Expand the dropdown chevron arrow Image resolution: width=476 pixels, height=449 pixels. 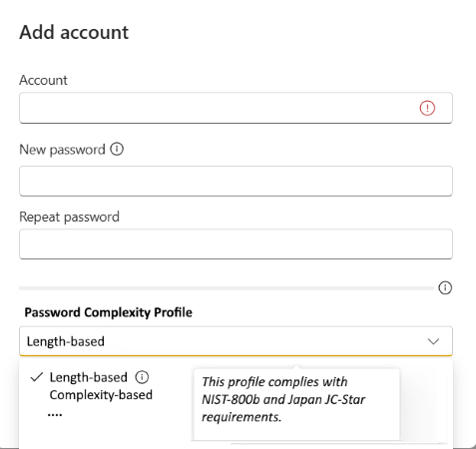click(x=433, y=341)
